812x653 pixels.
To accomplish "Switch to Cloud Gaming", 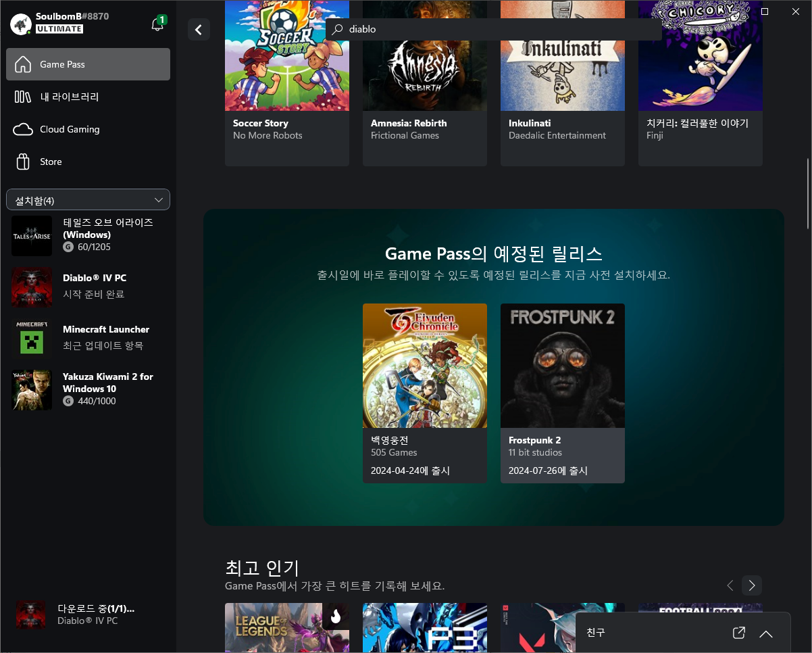I will coord(88,129).
